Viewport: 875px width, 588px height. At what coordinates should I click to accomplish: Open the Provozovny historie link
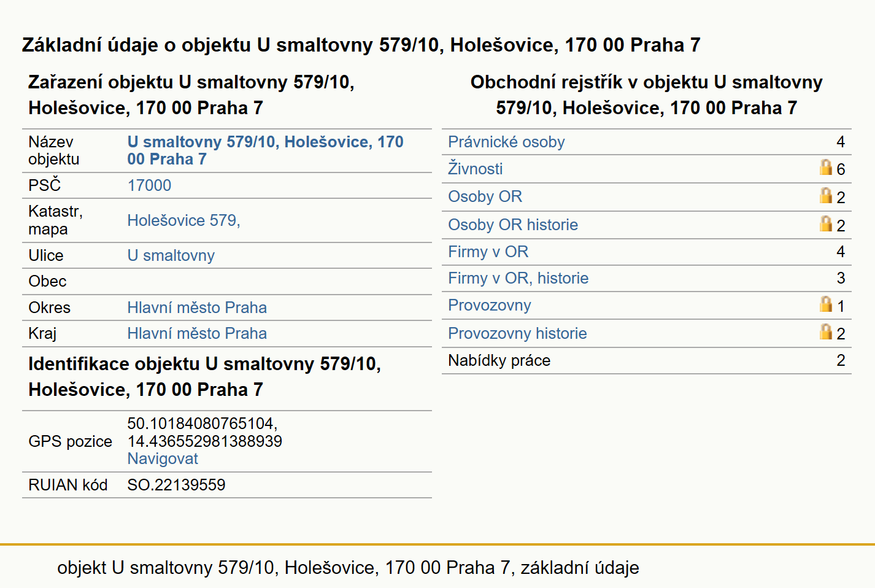click(x=517, y=333)
